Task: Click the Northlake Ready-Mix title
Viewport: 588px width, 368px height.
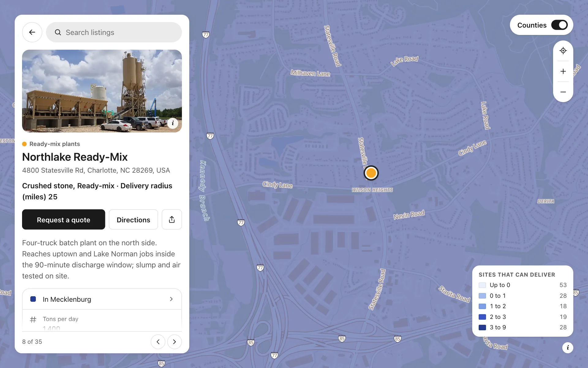Action: point(75,157)
